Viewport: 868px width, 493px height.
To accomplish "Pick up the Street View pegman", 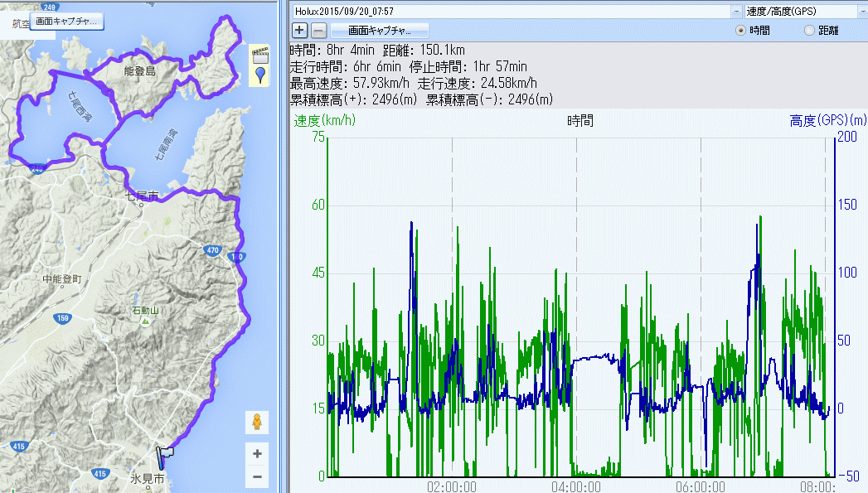I will click(257, 422).
